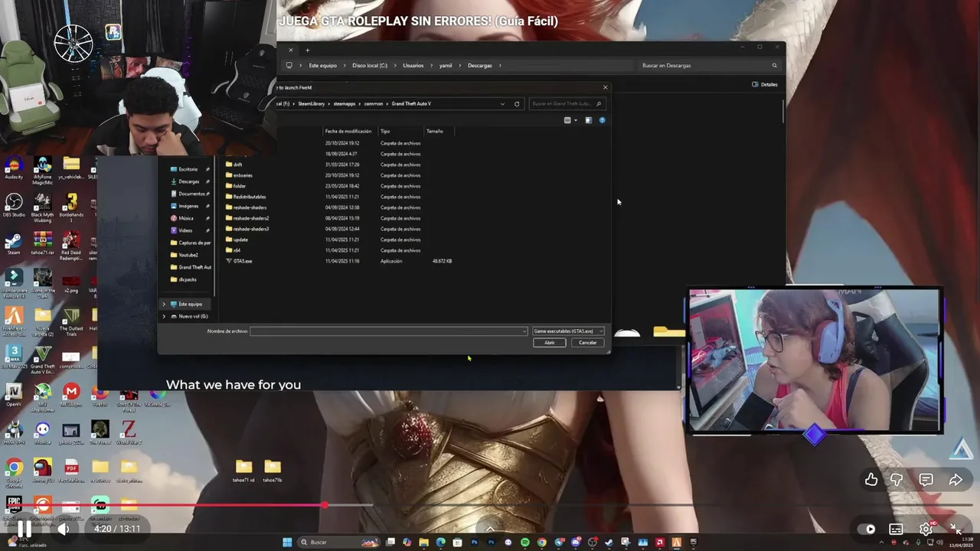Screen dimensions: 980x551
Task: Click SteamLibrary breadcrumb in dialog path
Action: pyautogui.click(x=312, y=103)
